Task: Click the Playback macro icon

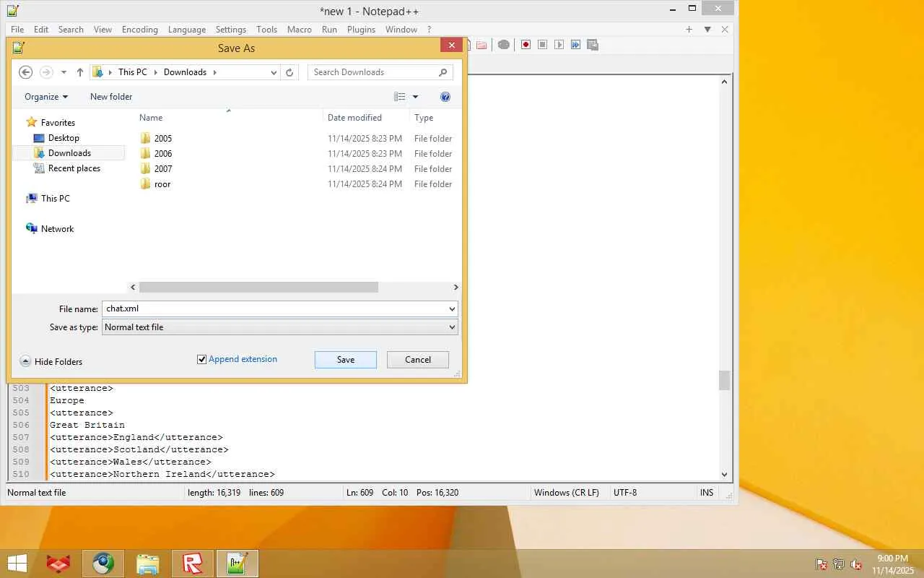Action: coord(559,45)
